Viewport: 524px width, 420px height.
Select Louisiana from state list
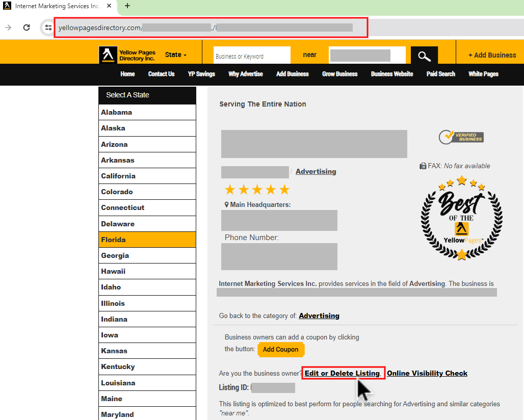[x=147, y=383]
